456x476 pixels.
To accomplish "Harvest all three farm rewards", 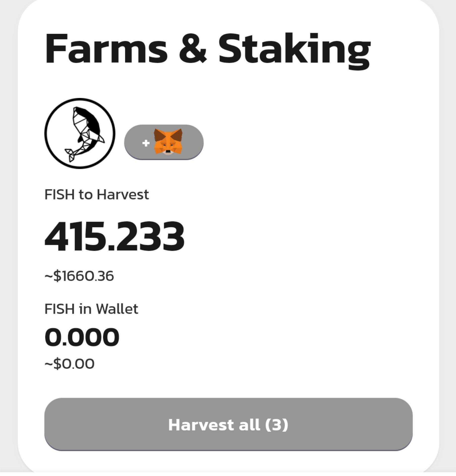I will 228,424.
